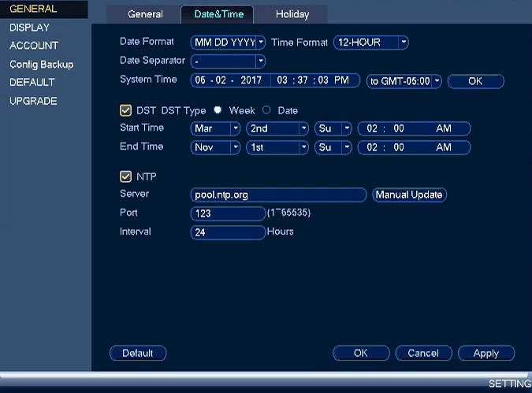
Task: Edit the DST Start Time clock field
Action: coord(415,128)
